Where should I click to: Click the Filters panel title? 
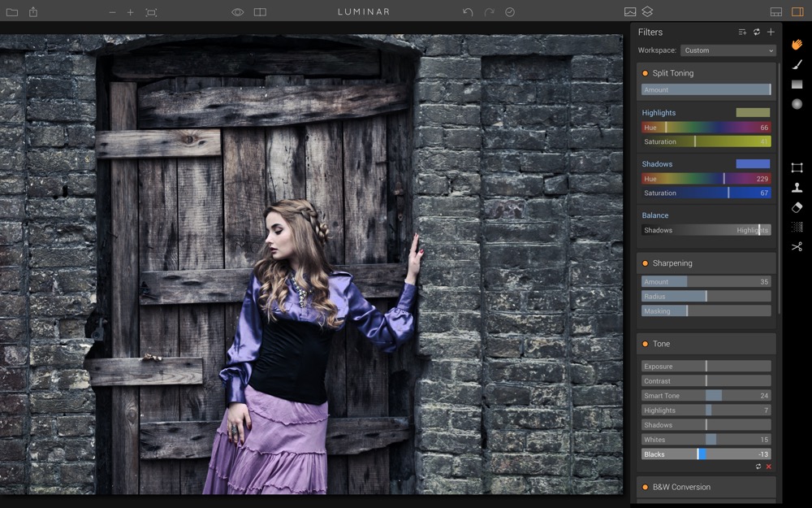click(x=650, y=33)
